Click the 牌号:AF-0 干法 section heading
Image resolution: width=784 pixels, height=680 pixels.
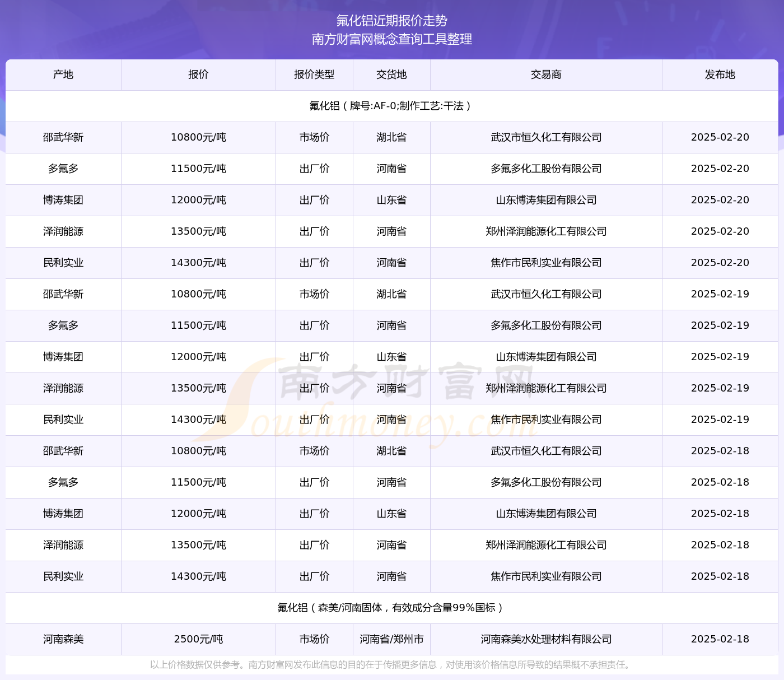392,106
